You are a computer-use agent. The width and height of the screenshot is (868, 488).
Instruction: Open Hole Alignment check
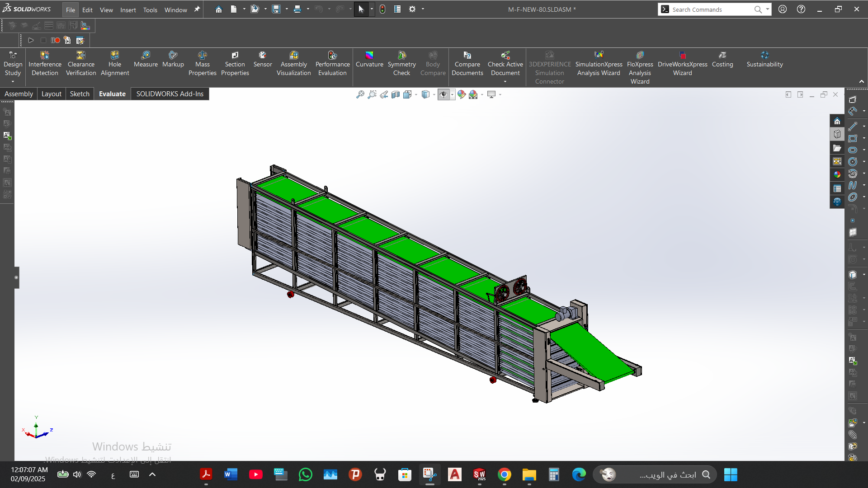[x=115, y=64]
